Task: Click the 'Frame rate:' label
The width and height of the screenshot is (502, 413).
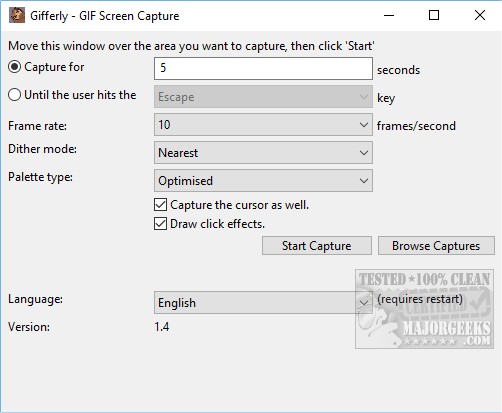Action: 37,126
